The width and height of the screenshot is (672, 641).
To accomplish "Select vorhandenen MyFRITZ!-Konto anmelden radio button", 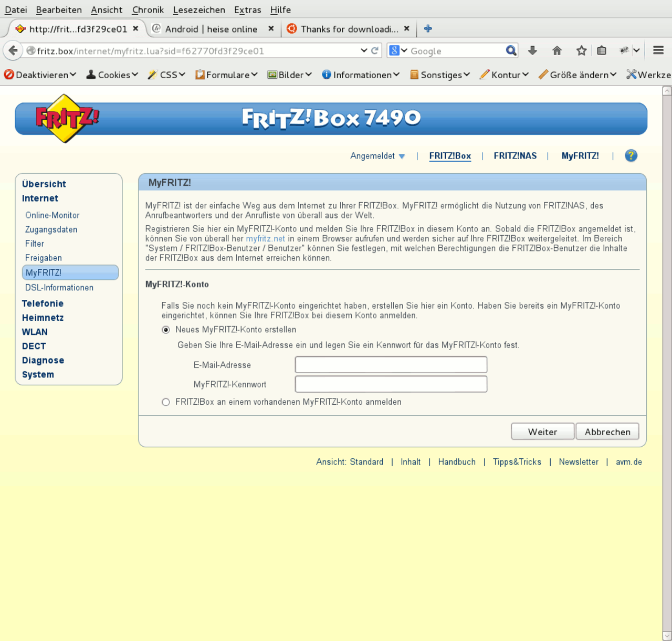I will tap(166, 402).
